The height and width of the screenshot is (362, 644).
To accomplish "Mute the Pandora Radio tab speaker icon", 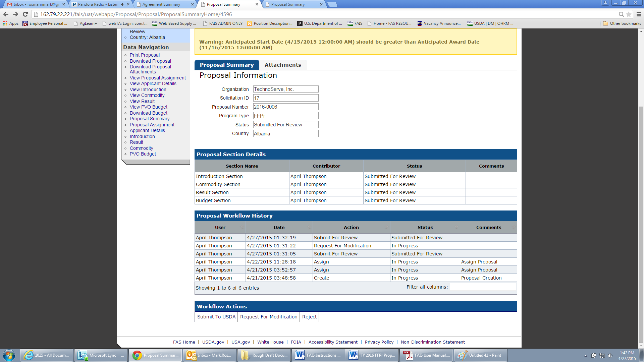I will click(x=122, y=4).
